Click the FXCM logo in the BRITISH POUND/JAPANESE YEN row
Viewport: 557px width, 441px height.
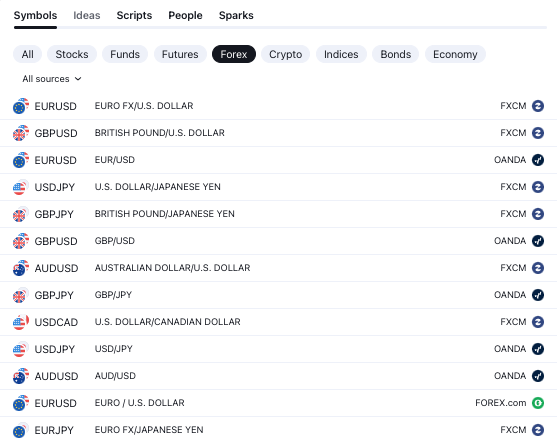(538, 214)
